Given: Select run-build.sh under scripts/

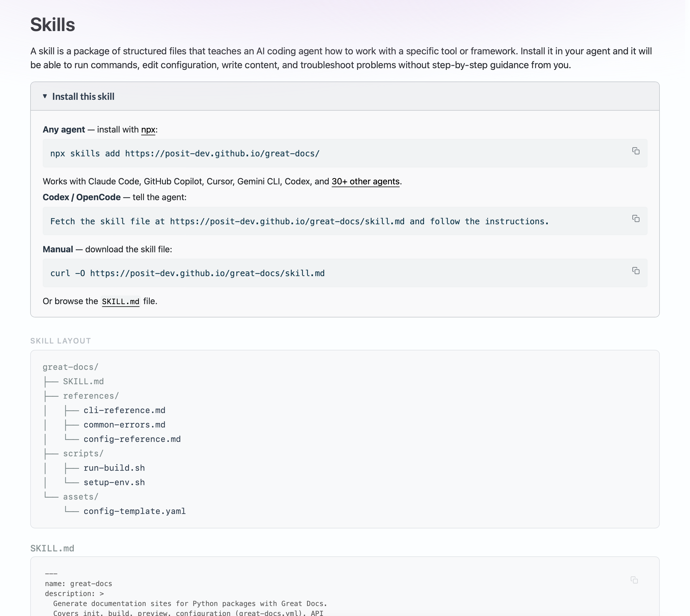Looking at the screenshot, I should click(114, 468).
